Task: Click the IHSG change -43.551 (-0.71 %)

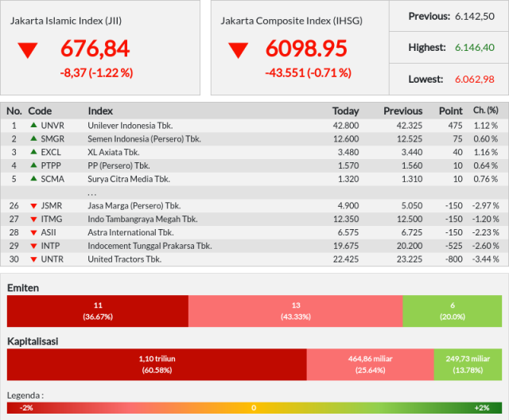Action: (308, 72)
